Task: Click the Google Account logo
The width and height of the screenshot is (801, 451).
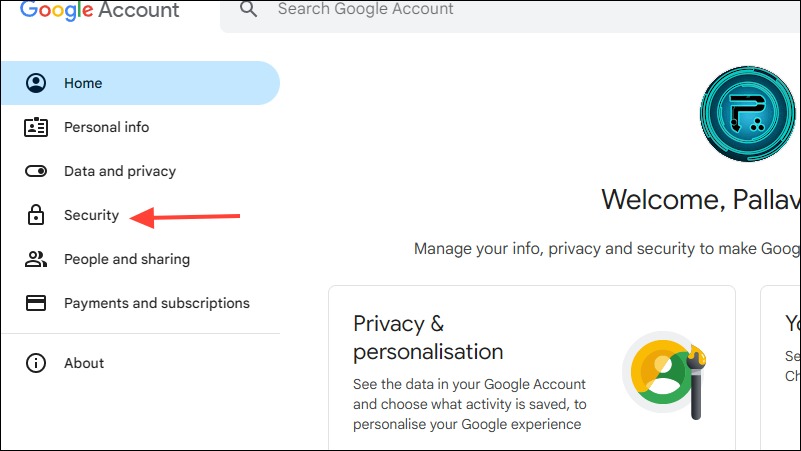Action: tap(100, 10)
